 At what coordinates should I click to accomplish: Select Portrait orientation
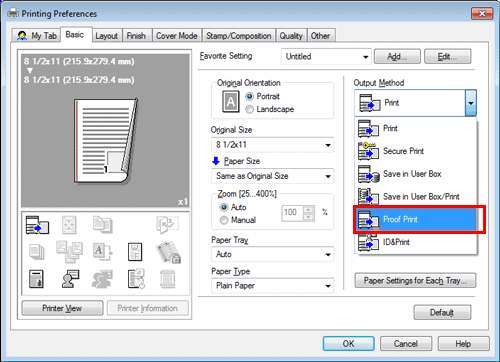(x=262, y=96)
